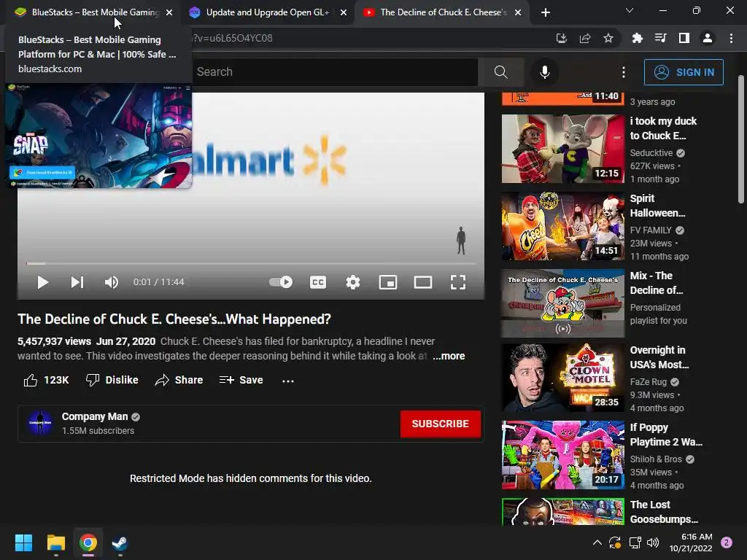
Task: Mute the video using the speaker icon
Action: pos(112,282)
